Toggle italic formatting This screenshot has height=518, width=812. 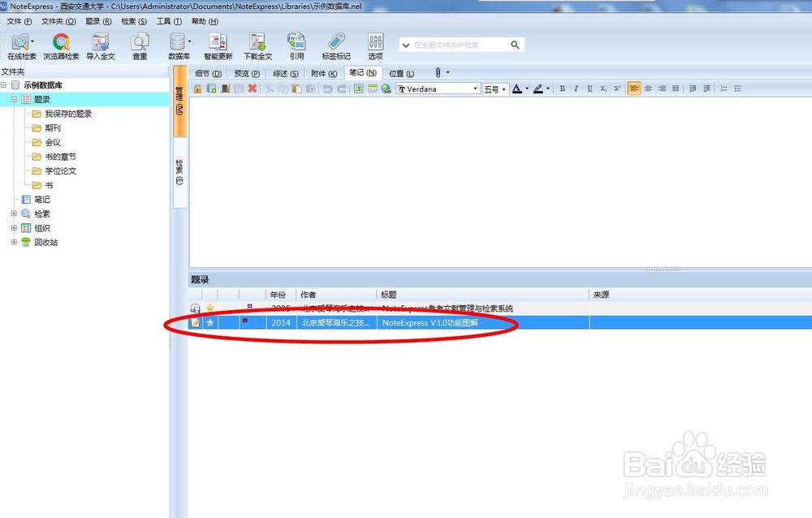[x=576, y=88]
